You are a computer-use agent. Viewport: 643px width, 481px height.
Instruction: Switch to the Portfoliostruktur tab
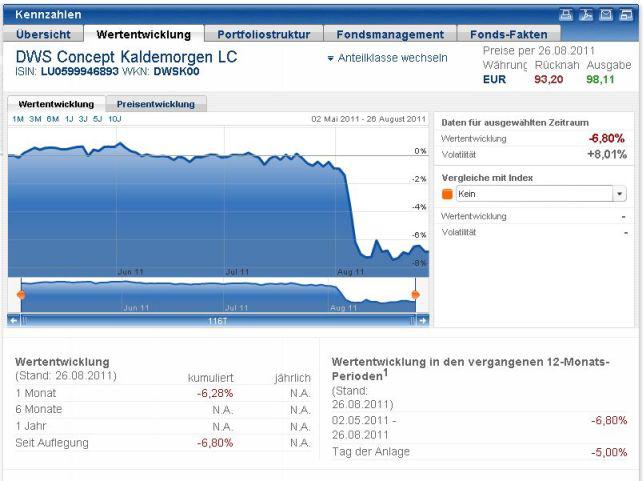pos(263,34)
